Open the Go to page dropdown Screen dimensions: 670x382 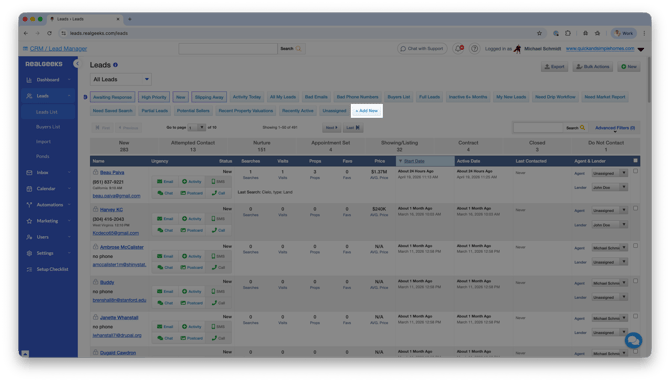(x=197, y=128)
